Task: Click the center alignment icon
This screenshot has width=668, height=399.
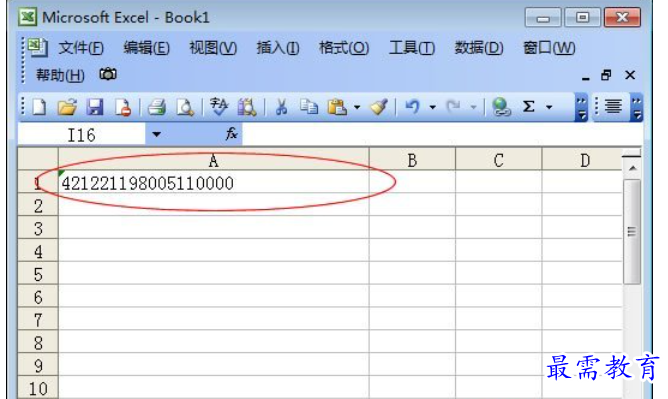Action: point(613,106)
